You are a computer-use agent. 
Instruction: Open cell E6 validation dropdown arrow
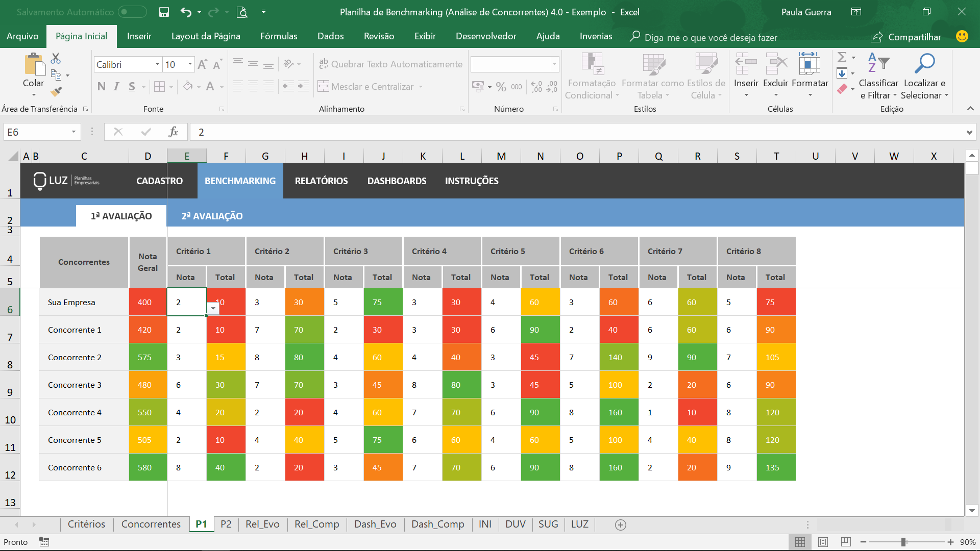tap(213, 308)
